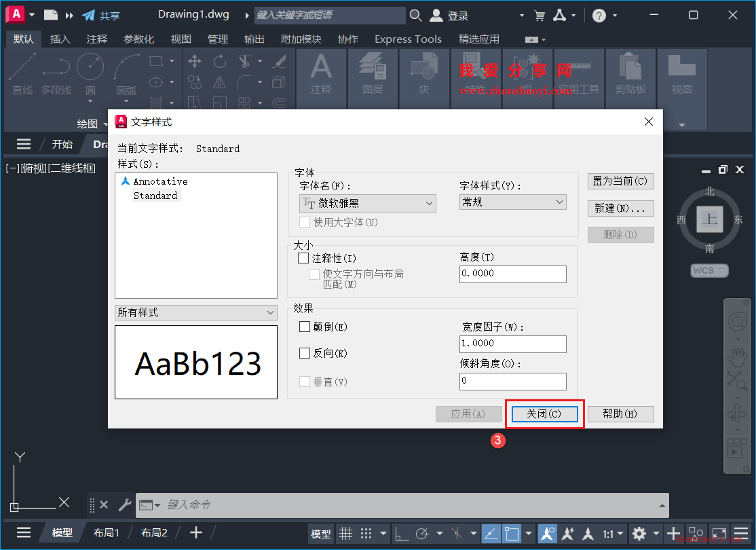Check the Backwards (反向) checkbox
The image size is (756, 550).
[305, 353]
